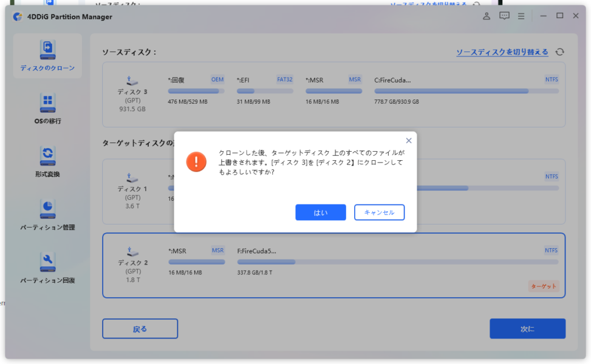Viewport: 591px width, 364px height.
Task: Open パーティション管理 sidebar item
Action: coord(47,215)
